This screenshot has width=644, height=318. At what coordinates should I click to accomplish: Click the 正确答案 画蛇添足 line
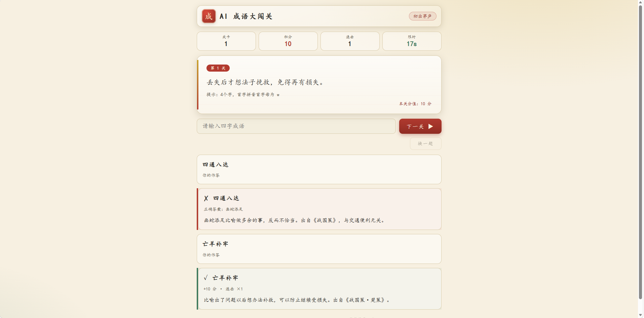(x=223, y=209)
